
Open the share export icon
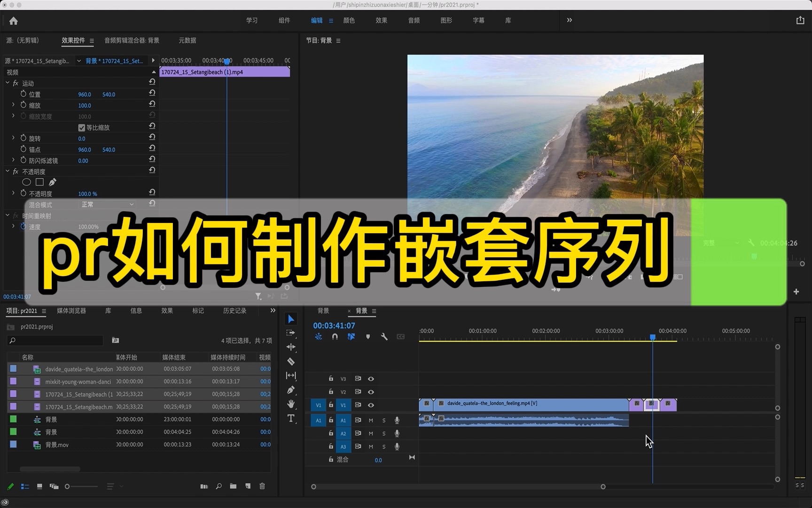(800, 20)
